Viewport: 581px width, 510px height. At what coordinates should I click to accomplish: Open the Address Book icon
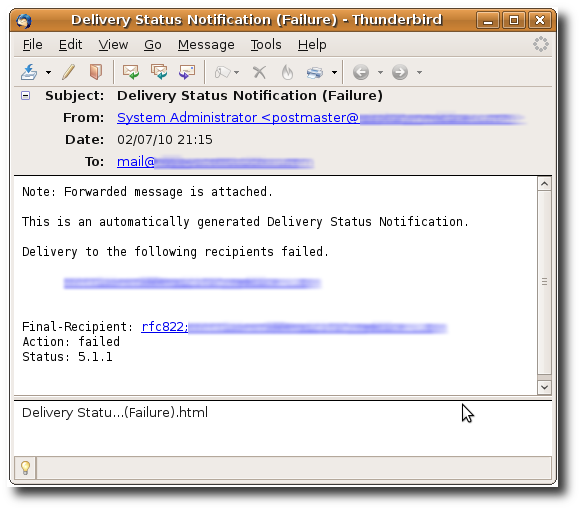coord(96,72)
